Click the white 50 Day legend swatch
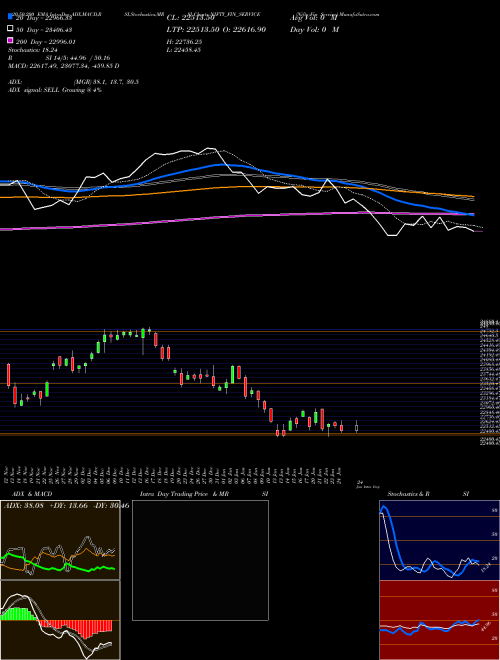This screenshot has width=500, height=660. [10, 29]
